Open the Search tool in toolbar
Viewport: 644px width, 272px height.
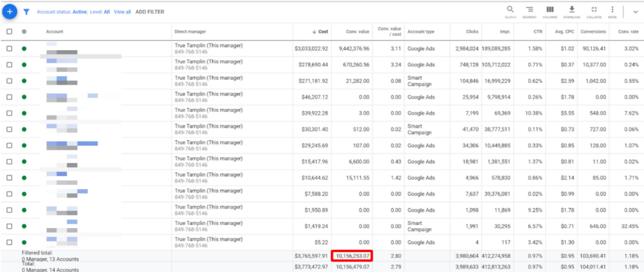[x=510, y=12]
